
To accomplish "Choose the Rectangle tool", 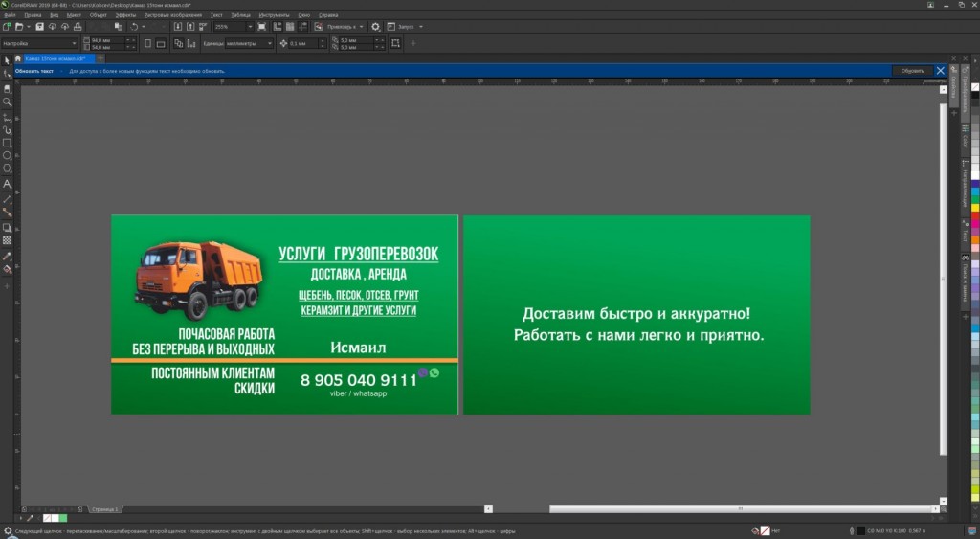I will pos(7,143).
